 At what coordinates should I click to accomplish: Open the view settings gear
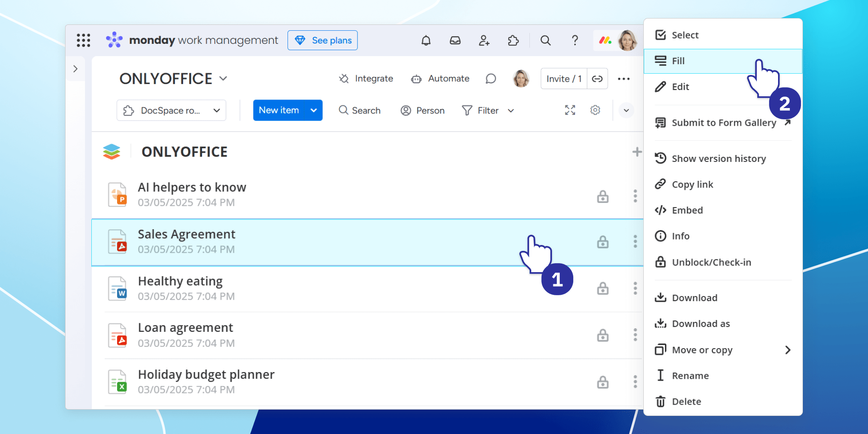click(x=595, y=110)
